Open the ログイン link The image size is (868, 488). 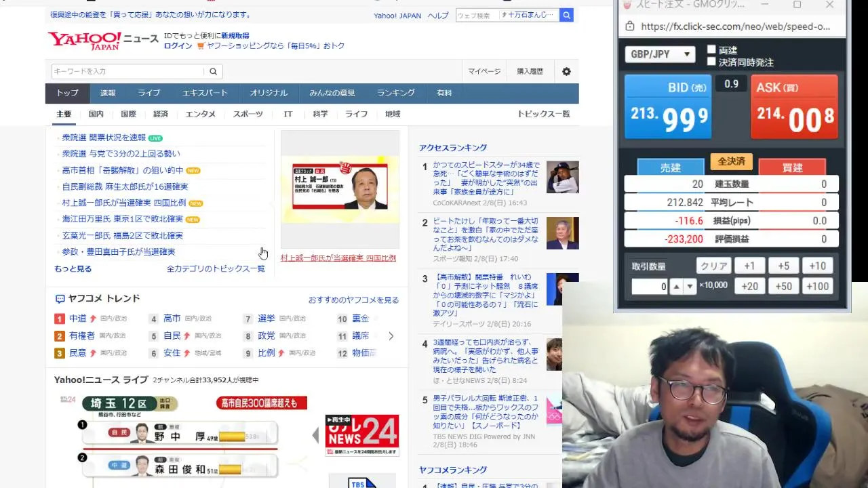(x=178, y=46)
